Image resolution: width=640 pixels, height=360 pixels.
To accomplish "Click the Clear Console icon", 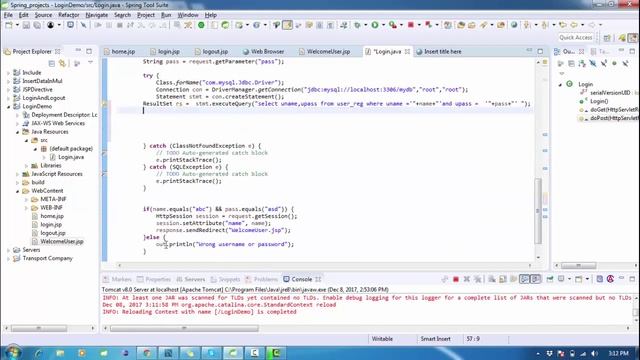I will 492,279.
